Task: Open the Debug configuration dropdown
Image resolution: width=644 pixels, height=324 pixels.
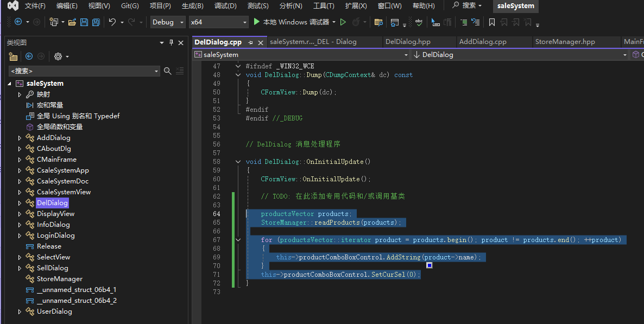Action: click(167, 22)
